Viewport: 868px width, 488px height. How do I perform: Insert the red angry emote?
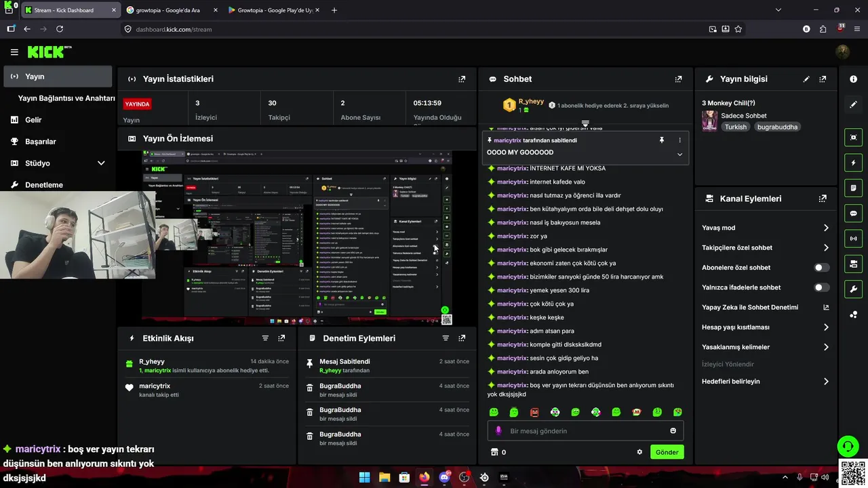(534, 412)
